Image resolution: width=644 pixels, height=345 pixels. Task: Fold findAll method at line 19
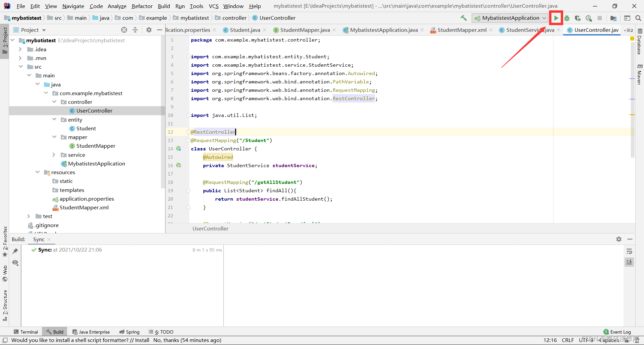click(189, 191)
